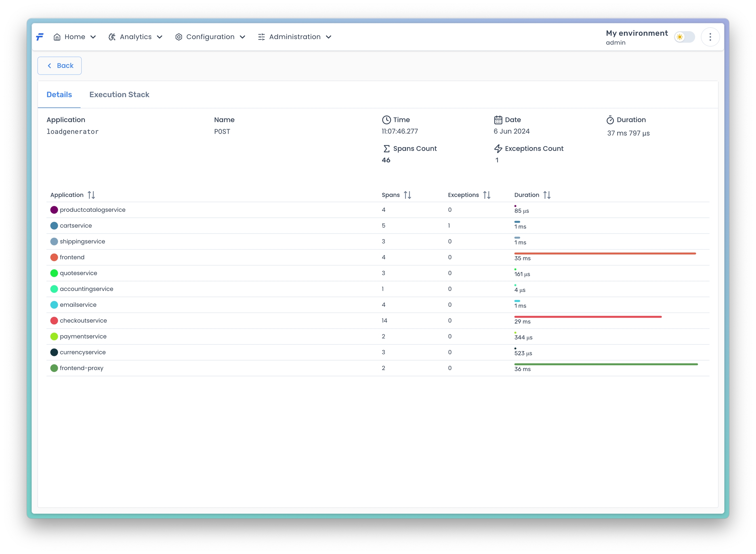Image resolution: width=756 pixels, height=554 pixels.
Task: Click the cartservice blue color dot
Action: (54, 226)
